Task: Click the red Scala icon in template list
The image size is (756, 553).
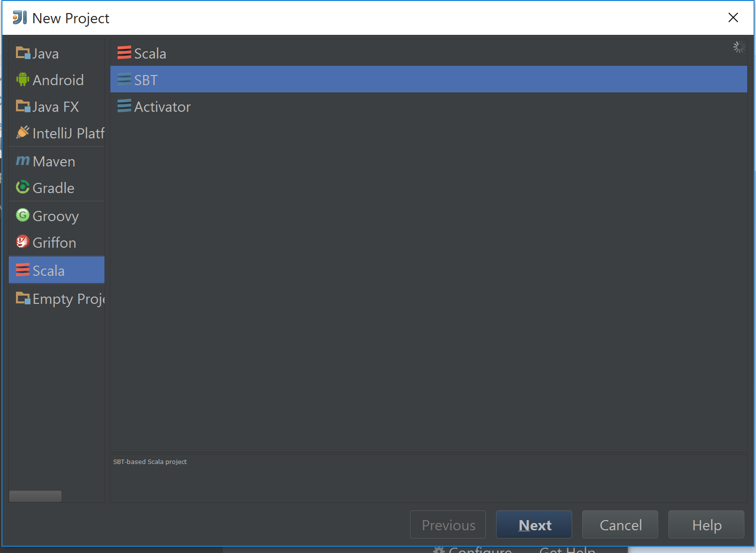Action: coord(124,52)
